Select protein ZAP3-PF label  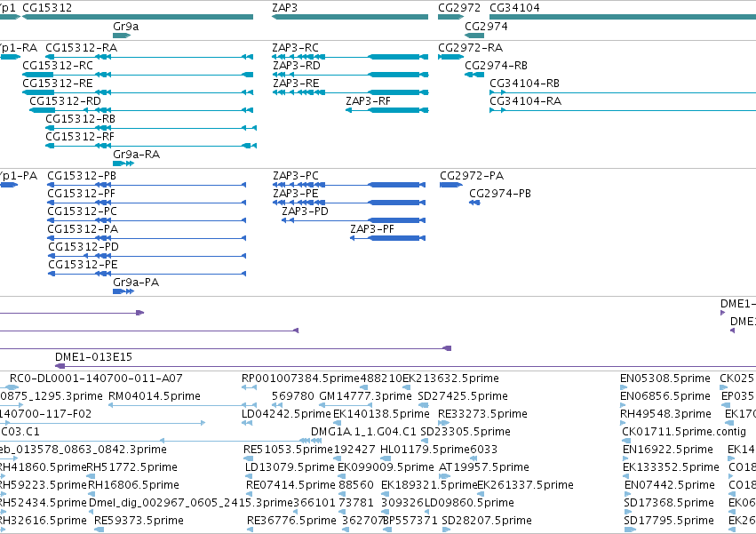(x=372, y=229)
